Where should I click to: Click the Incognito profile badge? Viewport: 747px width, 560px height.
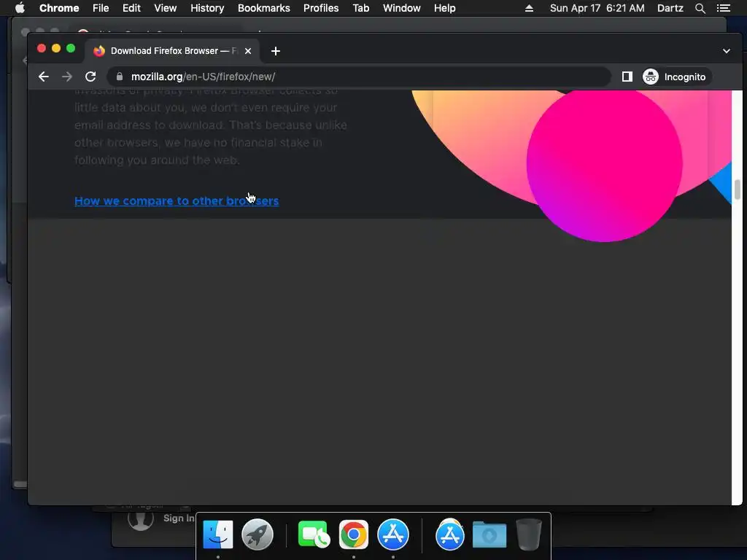[x=676, y=77]
